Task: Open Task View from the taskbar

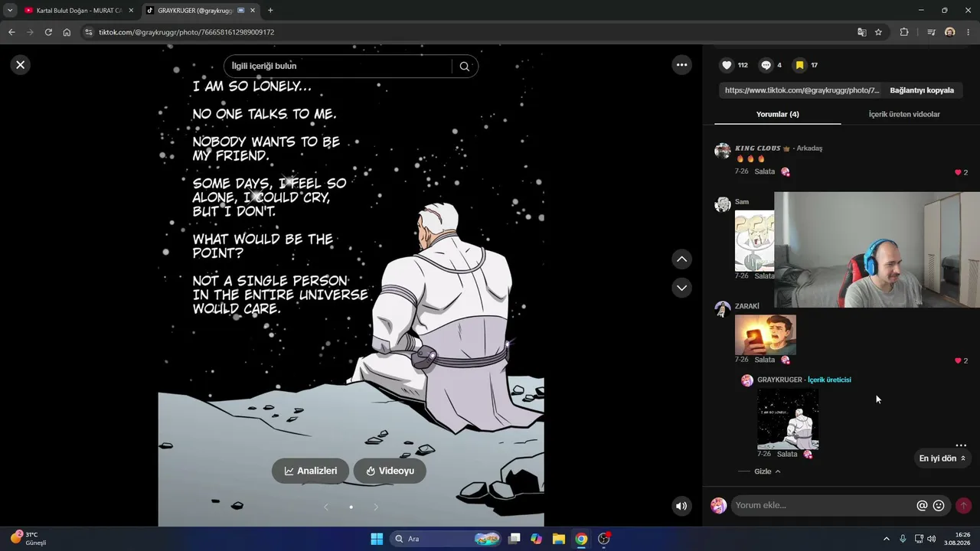Action: 514,539
